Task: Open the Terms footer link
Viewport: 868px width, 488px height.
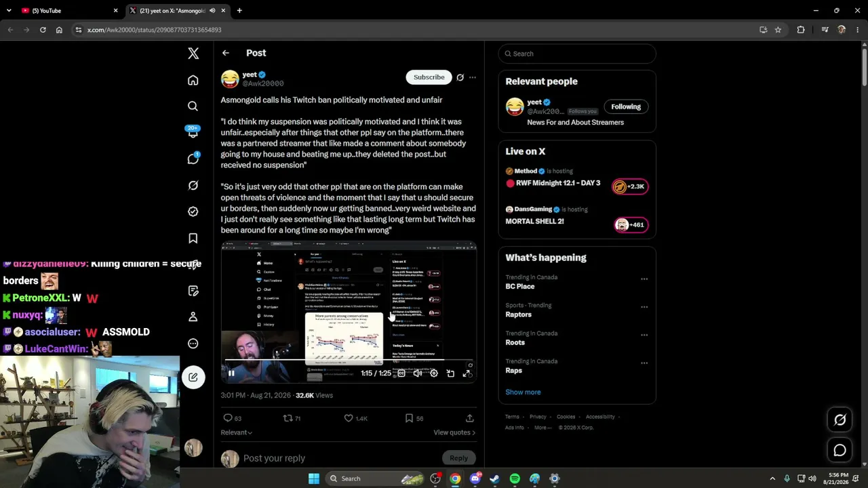Action: pyautogui.click(x=512, y=417)
